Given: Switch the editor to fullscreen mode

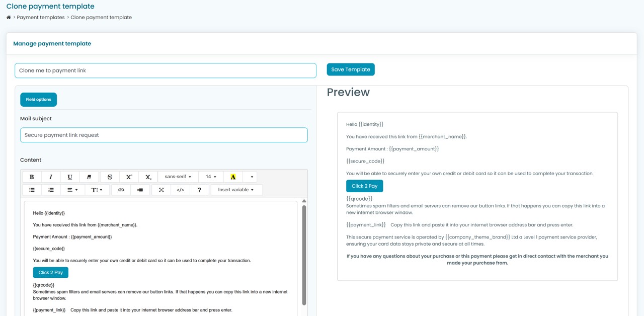Looking at the screenshot, I should tap(161, 190).
